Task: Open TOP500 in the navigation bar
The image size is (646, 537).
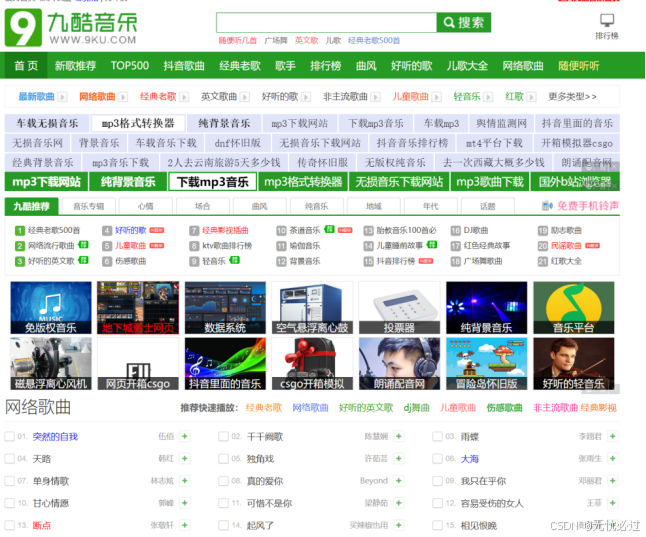Action: pyautogui.click(x=130, y=66)
